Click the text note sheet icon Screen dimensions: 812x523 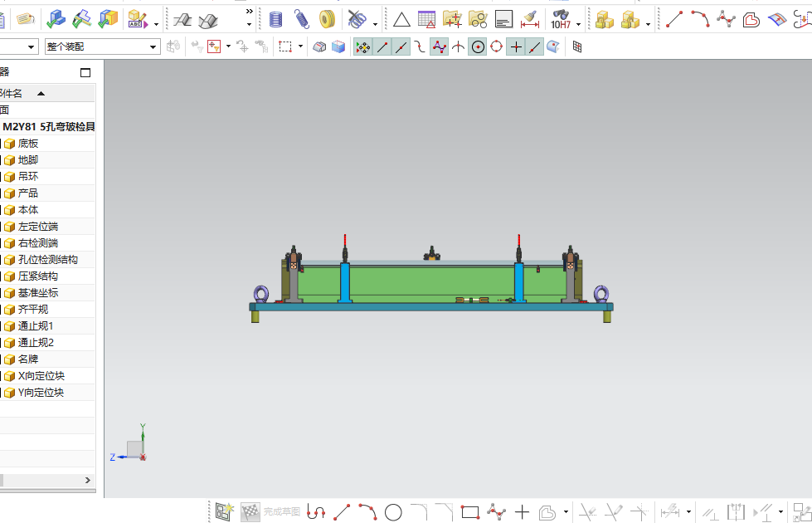click(503, 20)
